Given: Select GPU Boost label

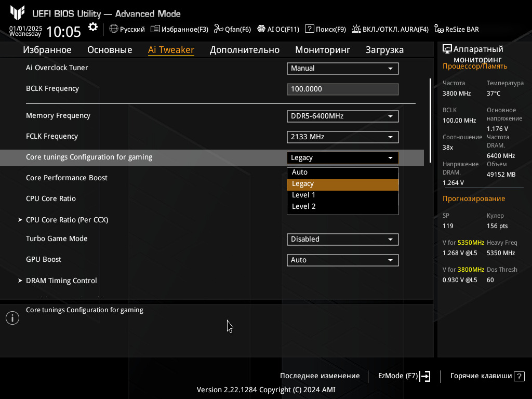Looking at the screenshot, I should (44, 259).
